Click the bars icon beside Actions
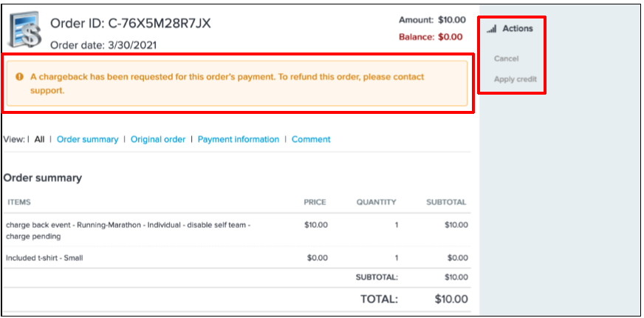The image size is (644, 318). pyautogui.click(x=491, y=29)
